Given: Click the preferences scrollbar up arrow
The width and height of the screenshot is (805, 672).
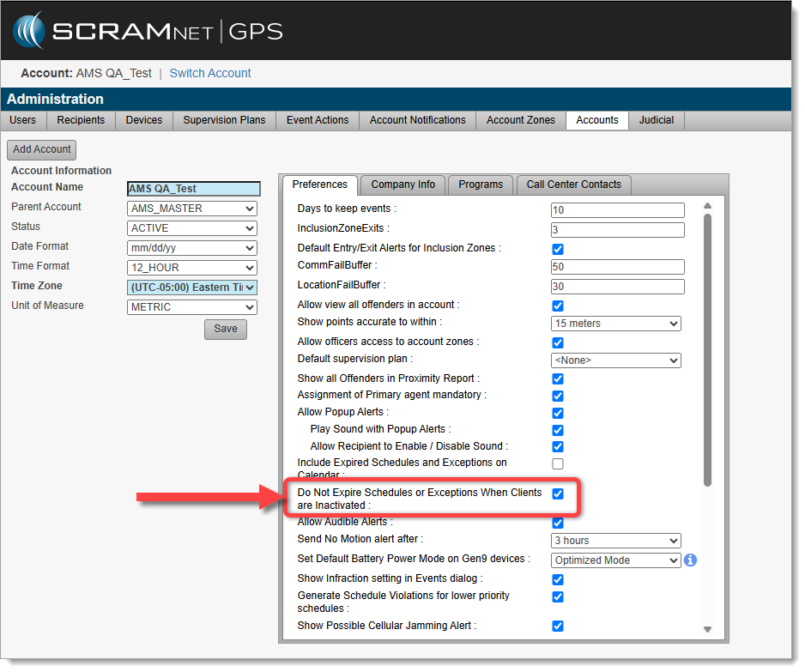Looking at the screenshot, I should [708, 207].
